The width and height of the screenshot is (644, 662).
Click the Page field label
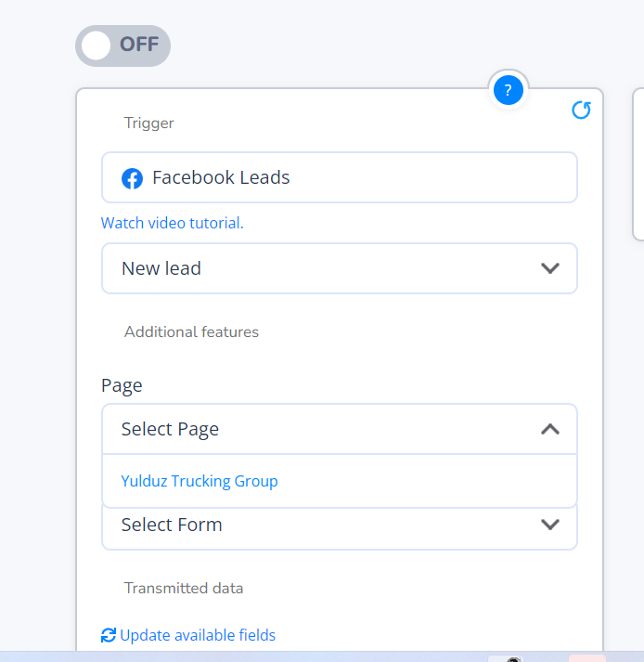tap(122, 385)
